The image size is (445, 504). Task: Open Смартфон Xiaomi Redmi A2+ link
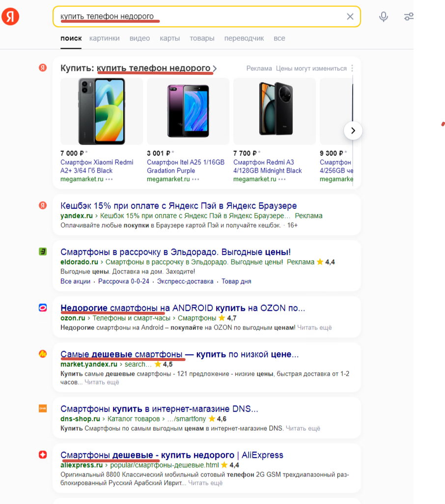[x=97, y=167]
